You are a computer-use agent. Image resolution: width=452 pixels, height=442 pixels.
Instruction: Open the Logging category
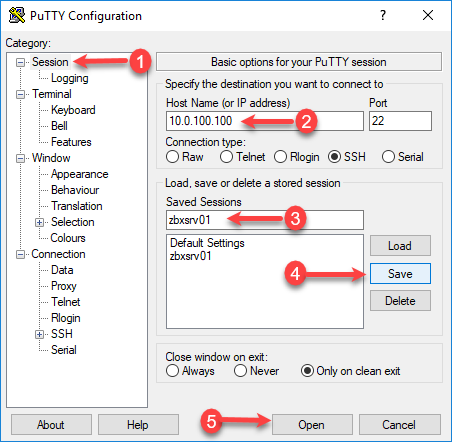(x=70, y=78)
